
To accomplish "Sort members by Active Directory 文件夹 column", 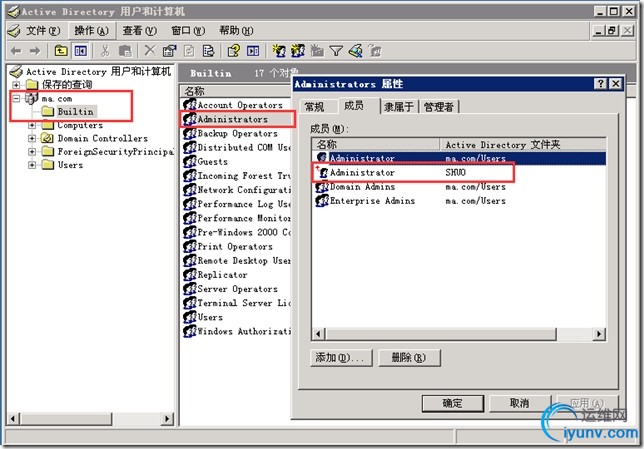I will point(523,144).
